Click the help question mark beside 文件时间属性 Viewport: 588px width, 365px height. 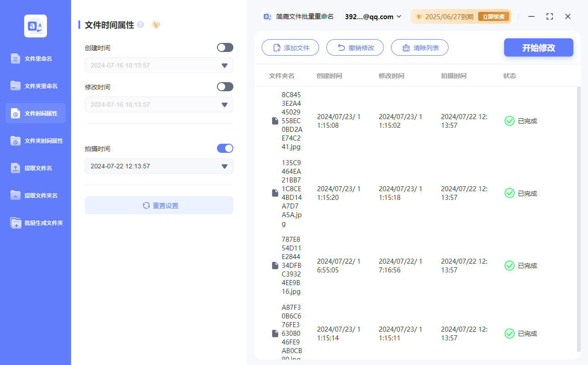(x=140, y=25)
